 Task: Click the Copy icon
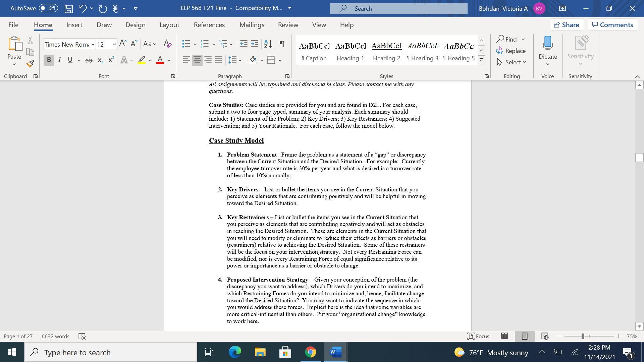(30, 52)
